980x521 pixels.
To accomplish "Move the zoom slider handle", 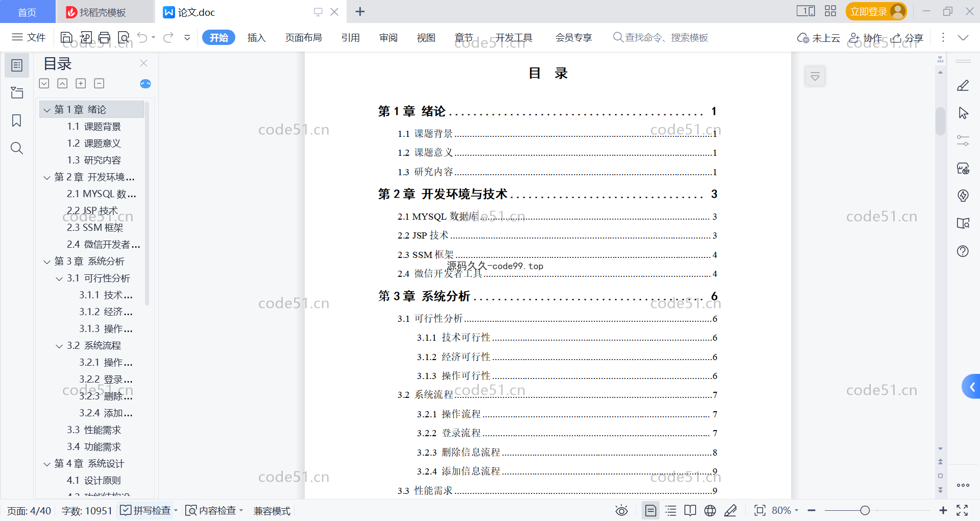I will tap(865, 510).
